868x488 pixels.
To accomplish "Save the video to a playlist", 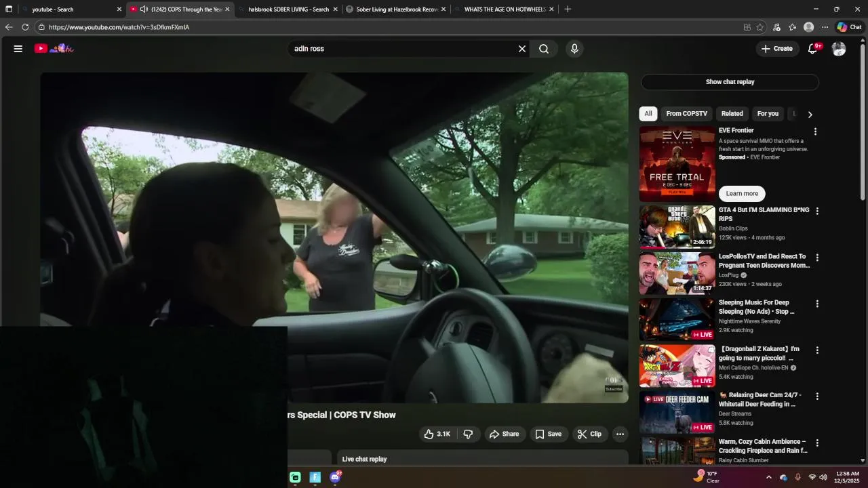I will [x=548, y=434].
